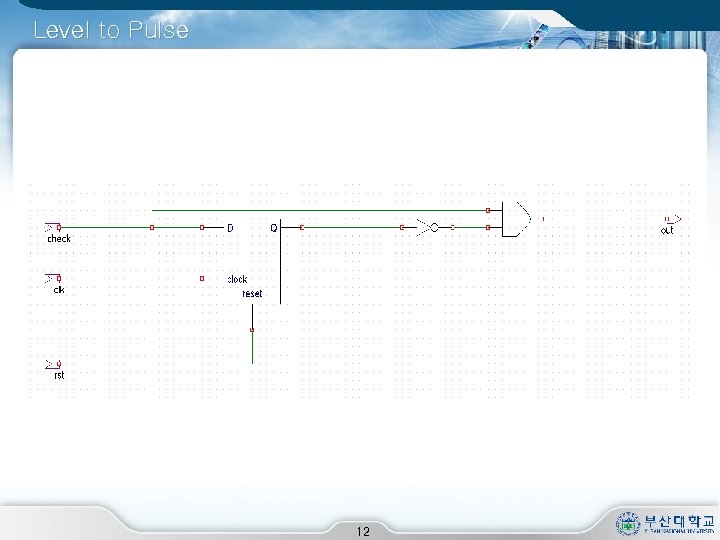Viewport: 720px width, 540px height.
Task: Select the NOT gate inverter symbol
Action: coord(428,227)
